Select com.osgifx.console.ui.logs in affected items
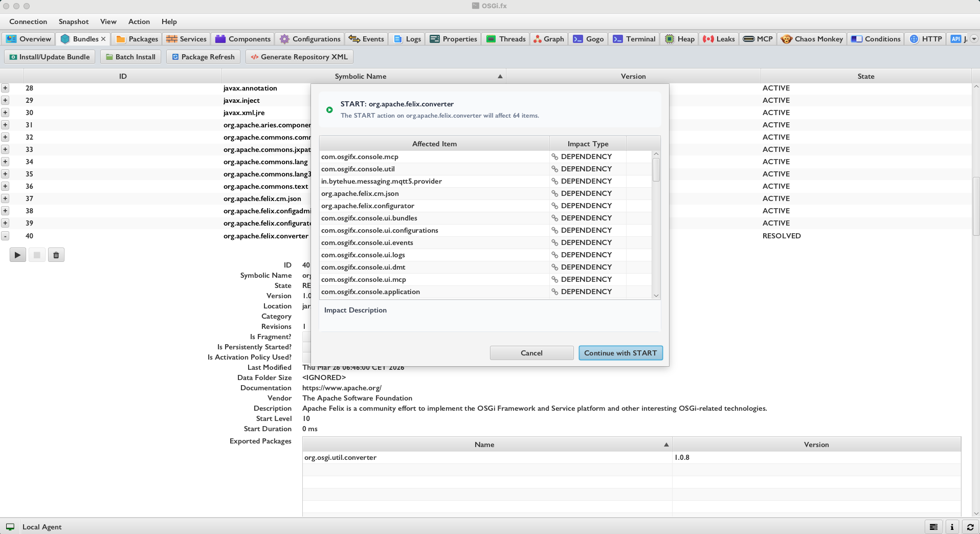 (x=363, y=255)
